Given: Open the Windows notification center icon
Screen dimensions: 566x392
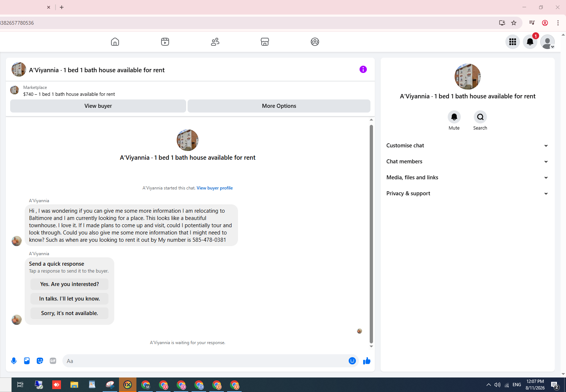Looking at the screenshot, I should [x=555, y=385].
